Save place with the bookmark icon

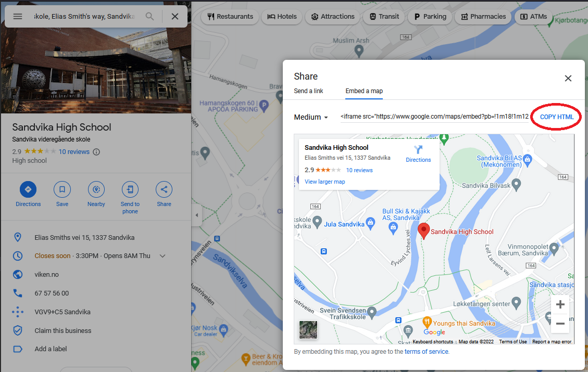62,189
